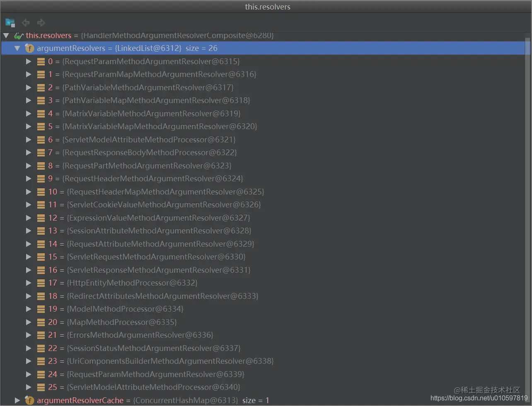Screen dimensions: 532x406
Task: Collapse the this.resolvers root node
Action: click(6, 36)
